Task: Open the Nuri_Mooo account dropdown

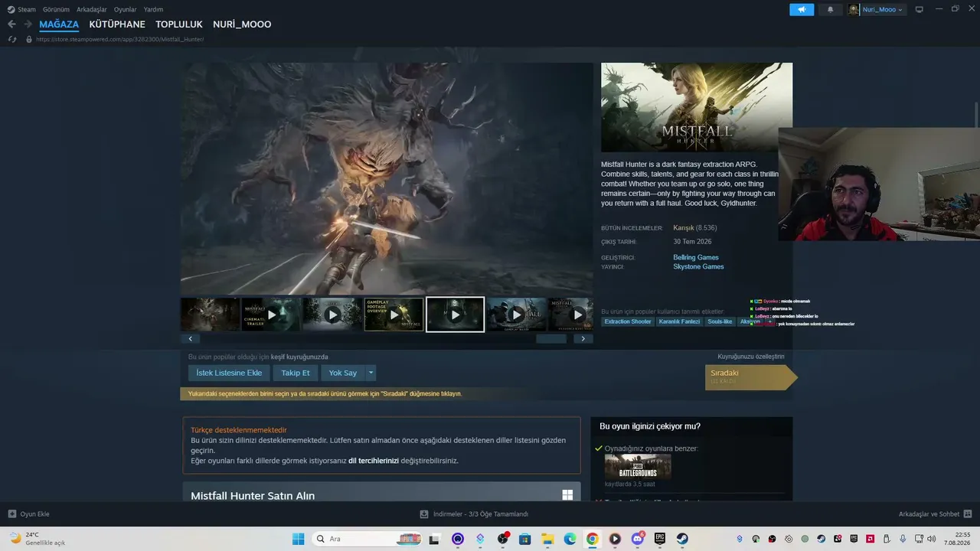Action: coord(876,10)
